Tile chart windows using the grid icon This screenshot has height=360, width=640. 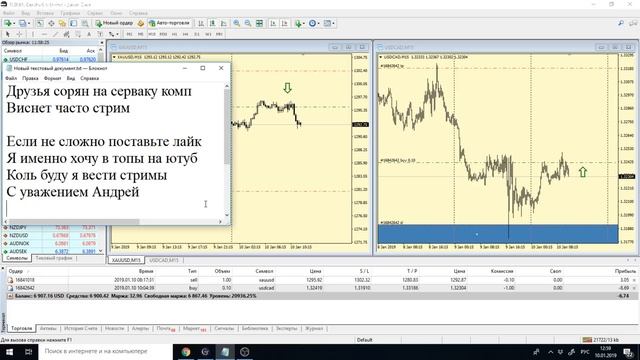pyautogui.click(x=259, y=23)
